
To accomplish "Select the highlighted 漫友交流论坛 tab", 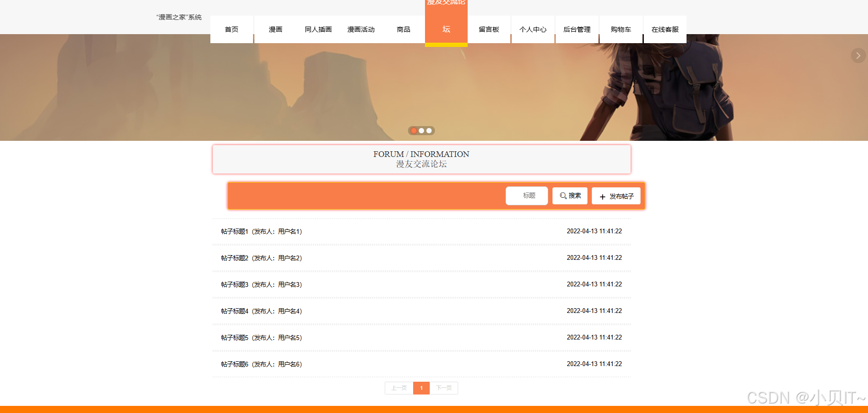I will (x=446, y=24).
